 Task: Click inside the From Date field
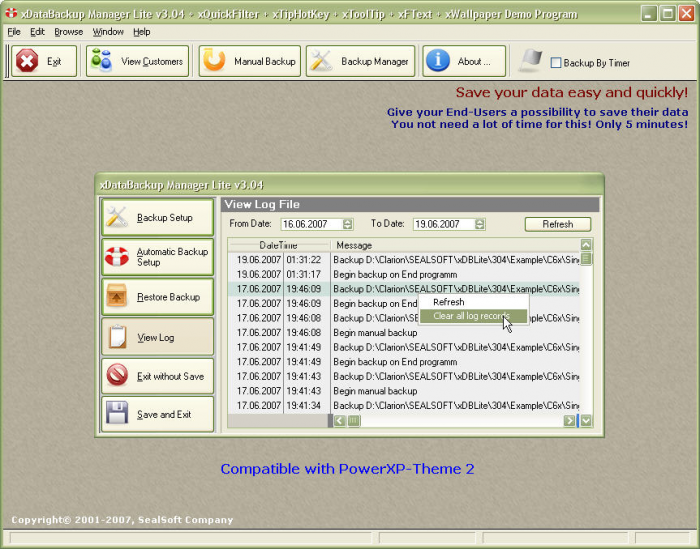click(x=312, y=224)
